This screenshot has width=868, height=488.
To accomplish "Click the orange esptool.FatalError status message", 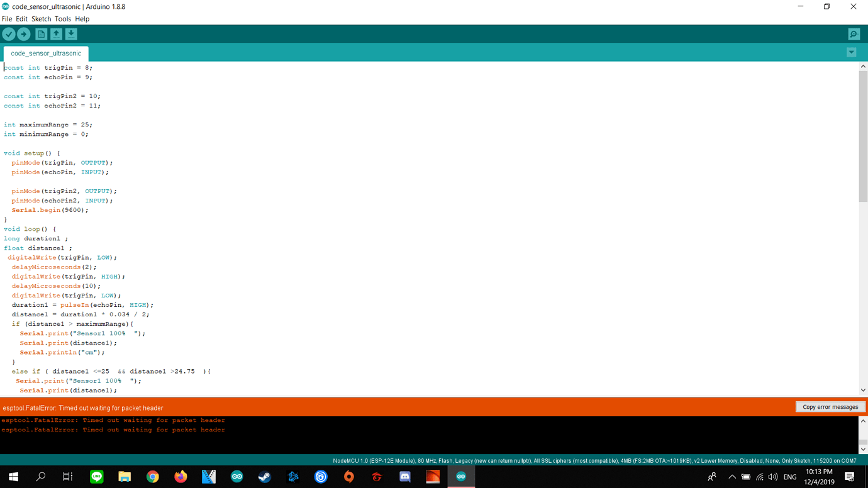I will (x=83, y=408).
